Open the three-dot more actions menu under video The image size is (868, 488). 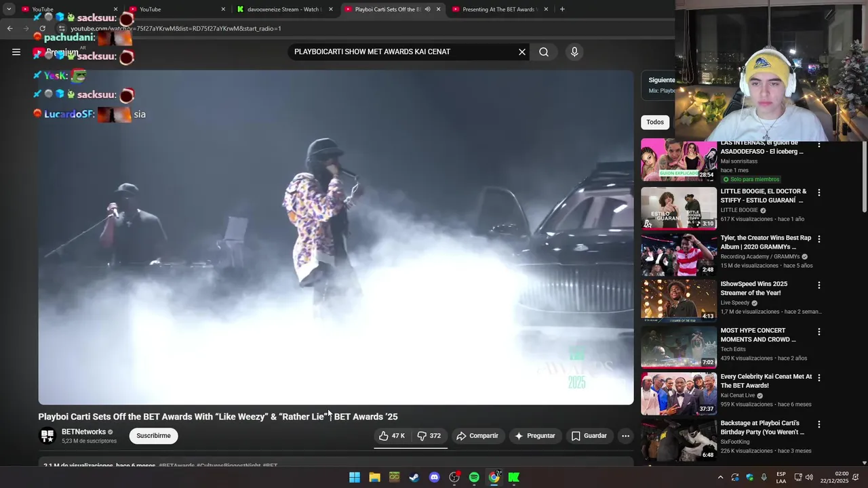pyautogui.click(x=625, y=436)
